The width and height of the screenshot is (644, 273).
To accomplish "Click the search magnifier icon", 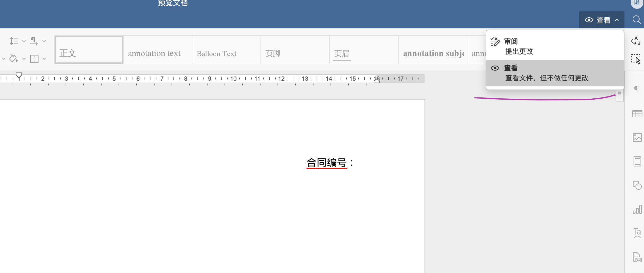I will point(637,20).
